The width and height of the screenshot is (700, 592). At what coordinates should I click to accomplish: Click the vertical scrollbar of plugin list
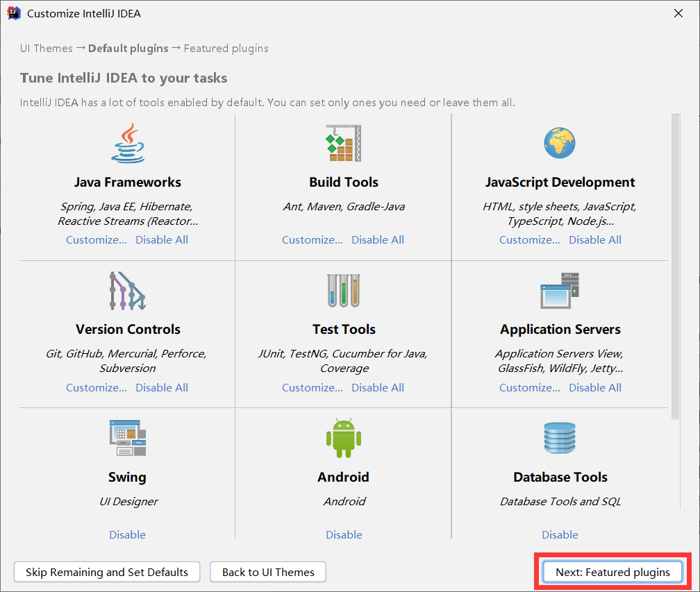(x=676, y=267)
